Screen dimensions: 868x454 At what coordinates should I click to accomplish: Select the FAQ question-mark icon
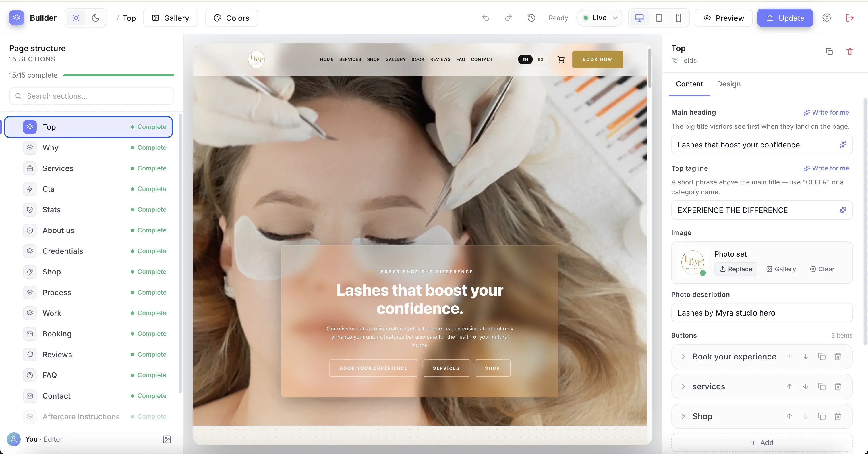point(30,375)
